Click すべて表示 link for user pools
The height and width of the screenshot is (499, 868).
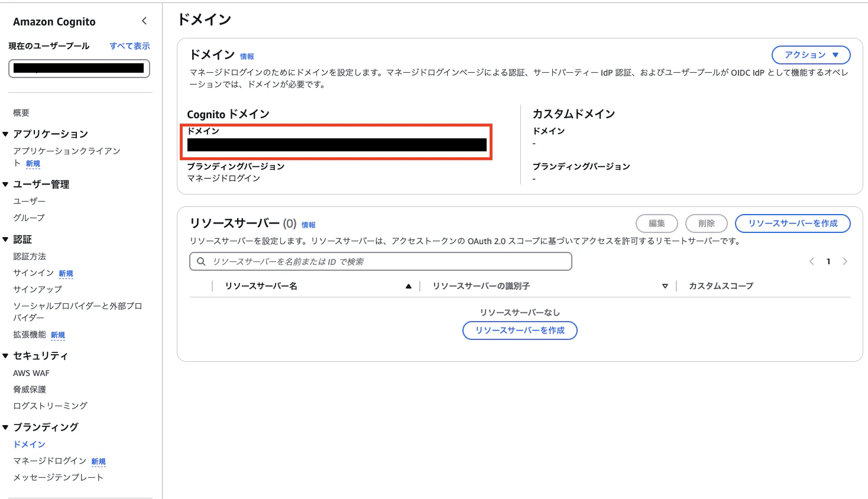129,46
